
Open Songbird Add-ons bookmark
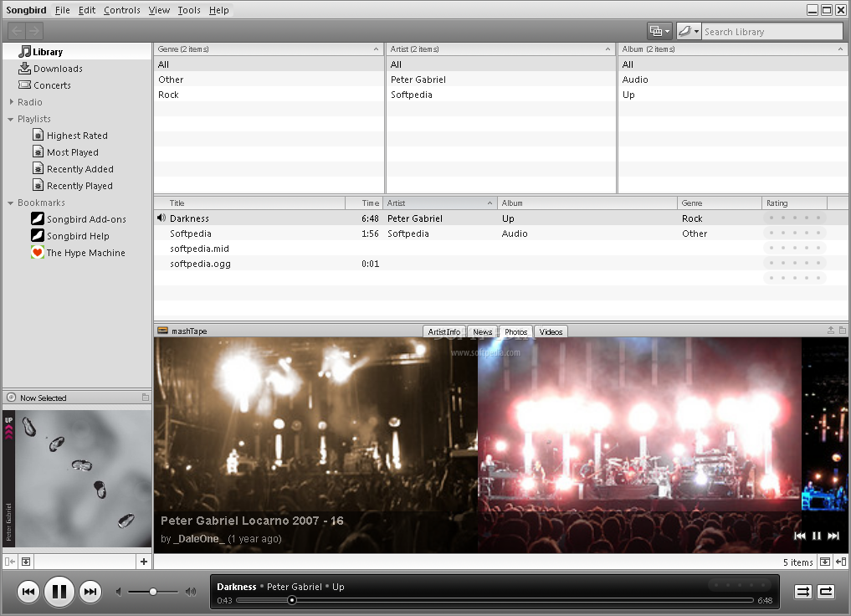tap(79, 219)
